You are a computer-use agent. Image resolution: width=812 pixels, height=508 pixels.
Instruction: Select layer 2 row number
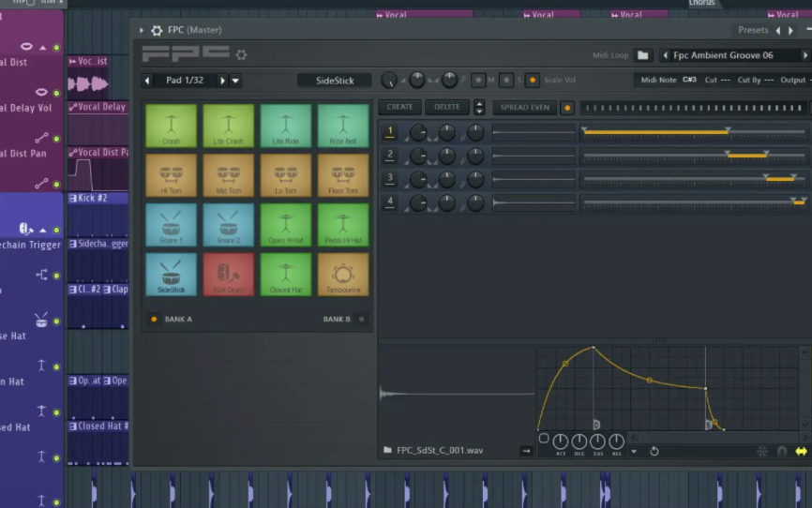(x=390, y=155)
